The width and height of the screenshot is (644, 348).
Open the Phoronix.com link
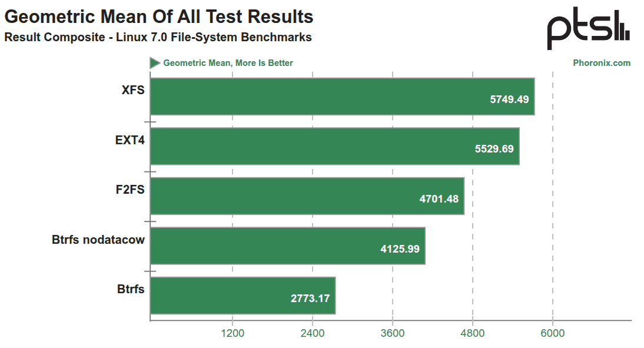[601, 63]
